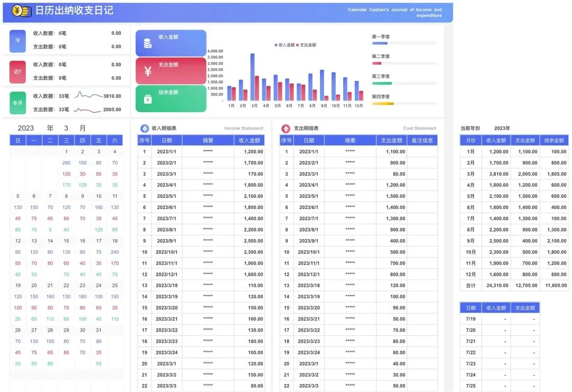Image resolution: width=572 pixels, height=392 pixels.
Task: Click the 结余金额 column header
Action: point(554,140)
